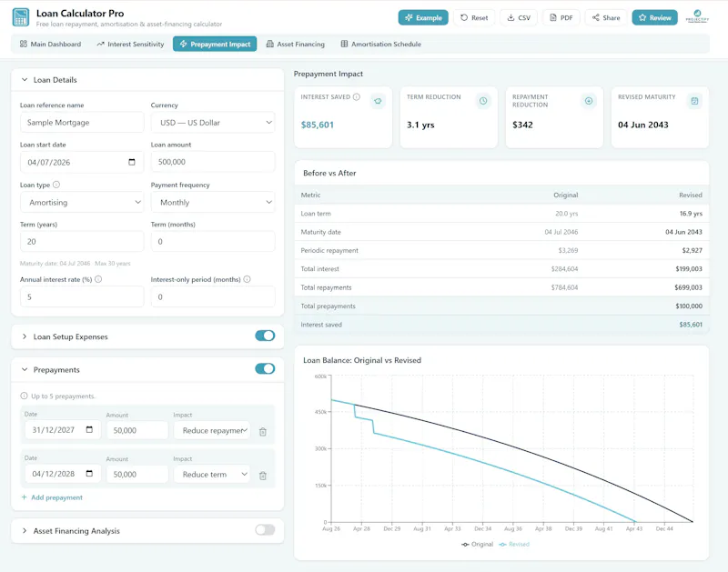Delete the 31/12/2027 prepayment row
This screenshot has width=728, height=572.
pos(263,431)
